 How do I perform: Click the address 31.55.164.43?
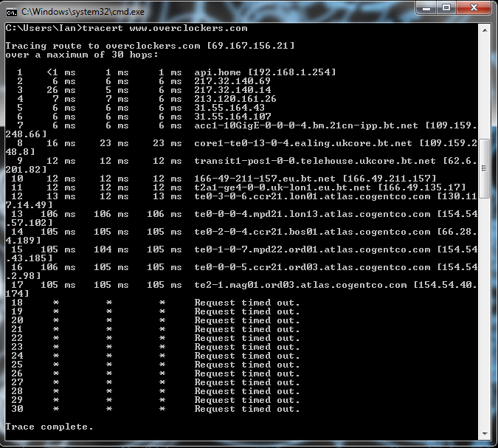[229, 108]
